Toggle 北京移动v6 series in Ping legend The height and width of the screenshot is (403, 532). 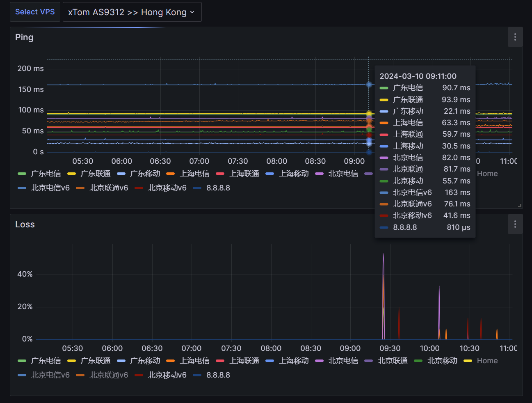167,188
